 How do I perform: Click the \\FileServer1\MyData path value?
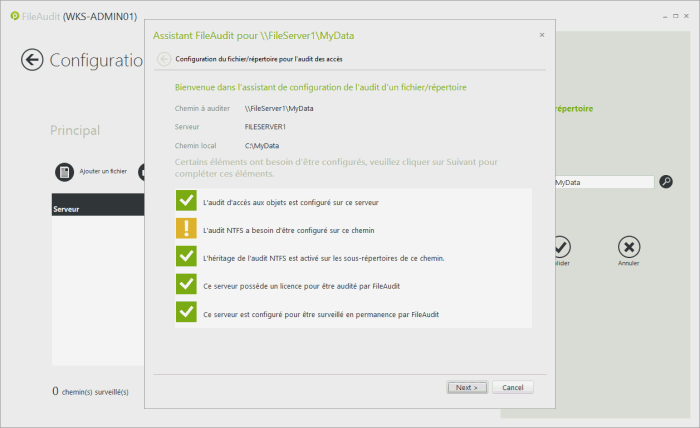(x=279, y=108)
